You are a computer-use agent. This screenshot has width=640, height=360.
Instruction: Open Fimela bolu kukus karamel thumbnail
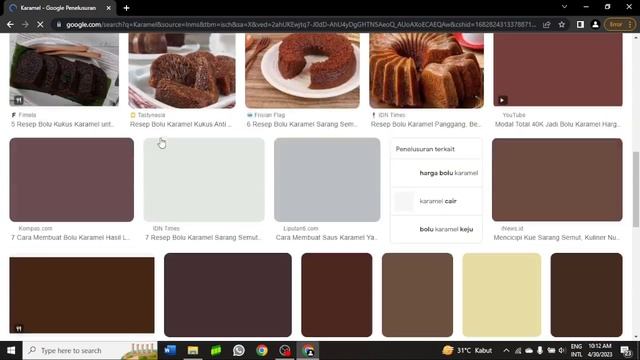(x=64, y=69)
